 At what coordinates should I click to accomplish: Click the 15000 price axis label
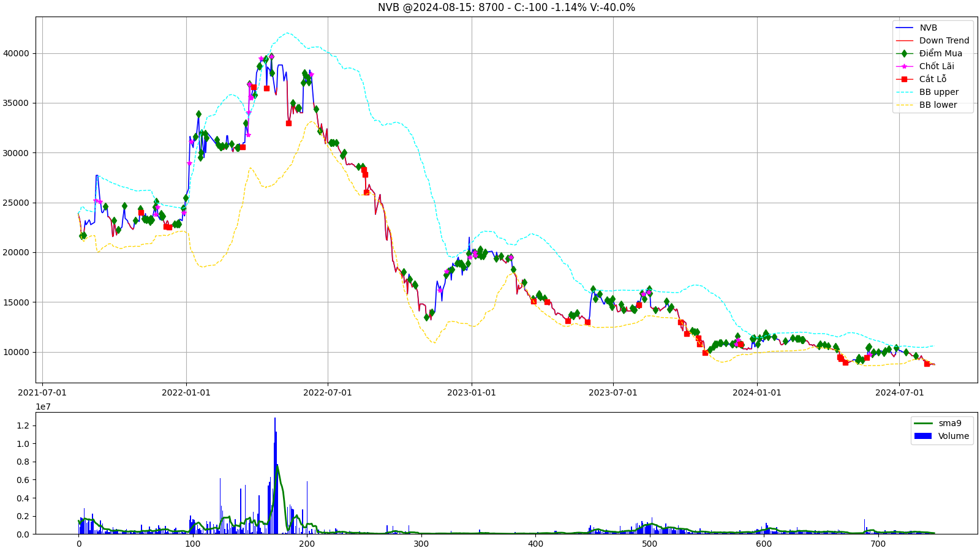click(16, 302)
